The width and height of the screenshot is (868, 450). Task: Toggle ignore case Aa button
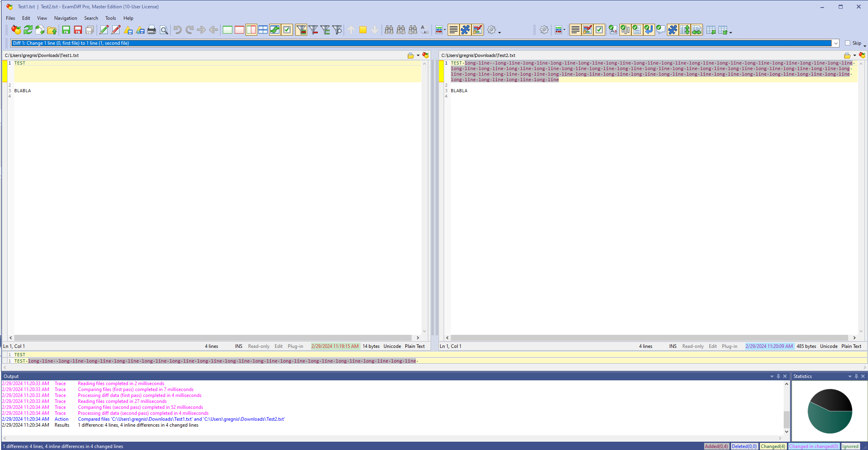pyautogui.click(x=613, y=30)
